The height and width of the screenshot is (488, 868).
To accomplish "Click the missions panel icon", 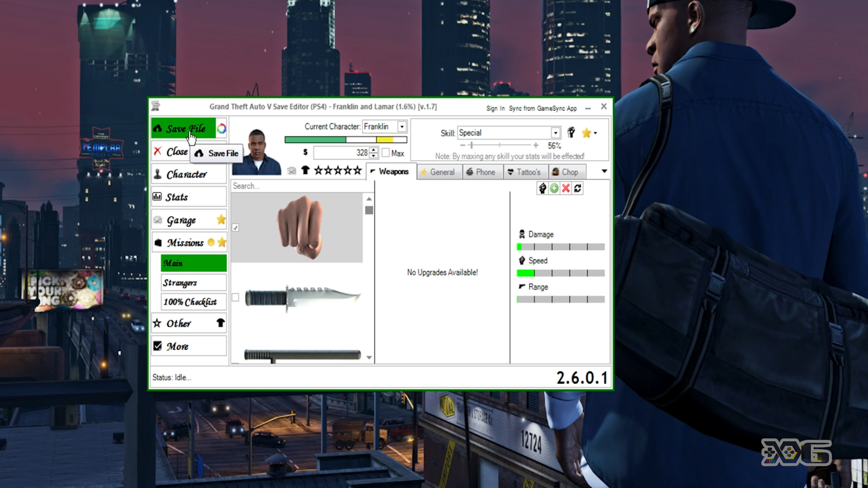I will pos(157,243).
